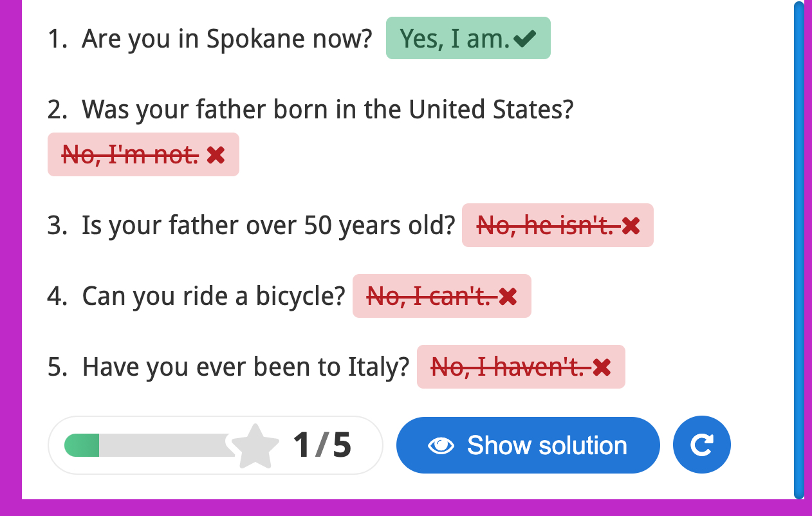Click the 1/5 score counter
The width and height of the screenshot is (812, 516).
pyautogui.click(x=322, y=445)
